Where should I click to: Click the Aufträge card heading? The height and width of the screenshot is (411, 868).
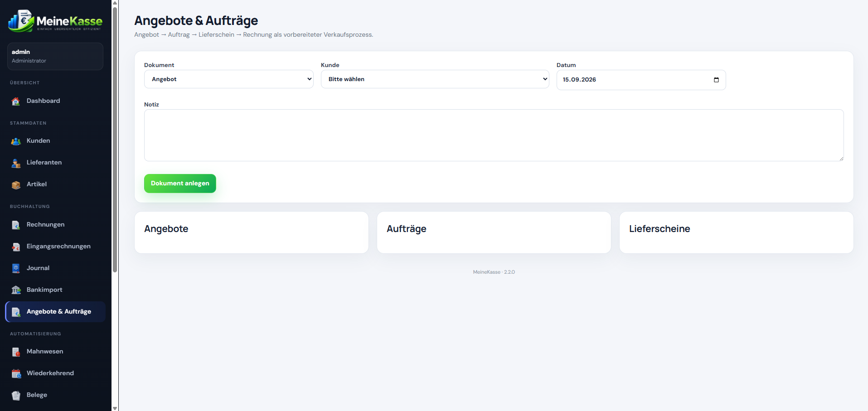point(407,229)
